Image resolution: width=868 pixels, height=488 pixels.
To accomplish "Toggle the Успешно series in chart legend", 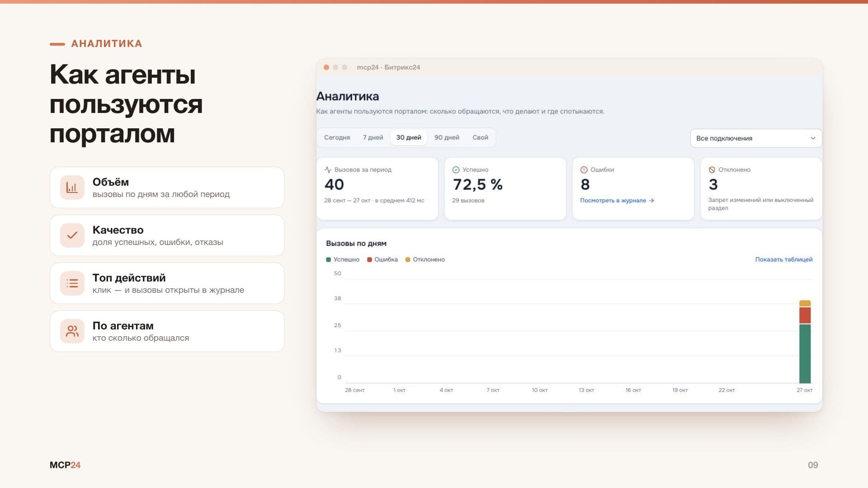I will 343,259.
